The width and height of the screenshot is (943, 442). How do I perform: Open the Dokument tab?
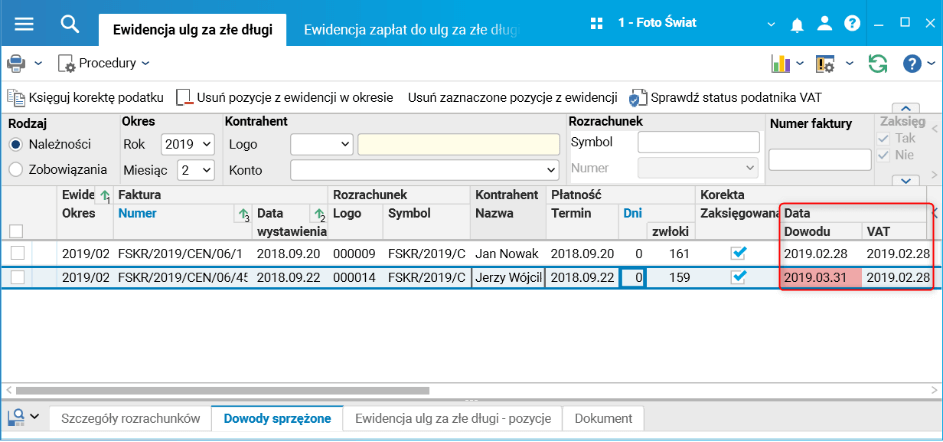point(603,419)
